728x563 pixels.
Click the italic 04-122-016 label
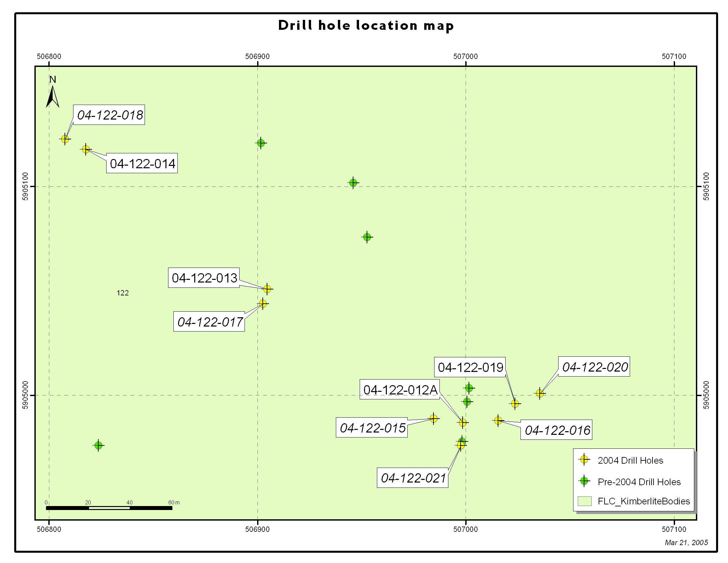(x=556, y=430)
